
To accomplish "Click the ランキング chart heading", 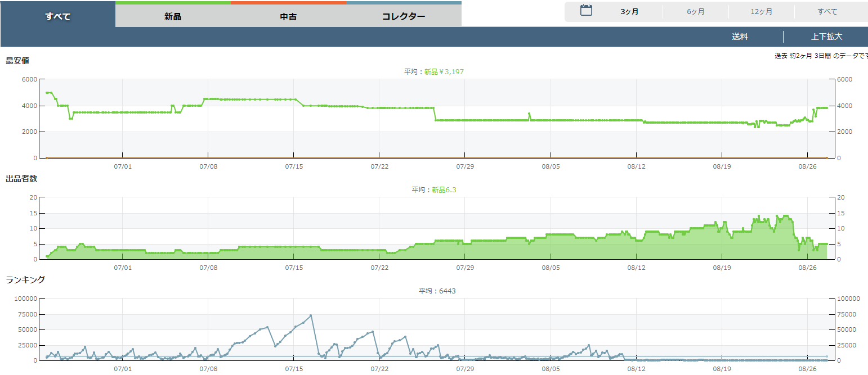I will point(25,279).
